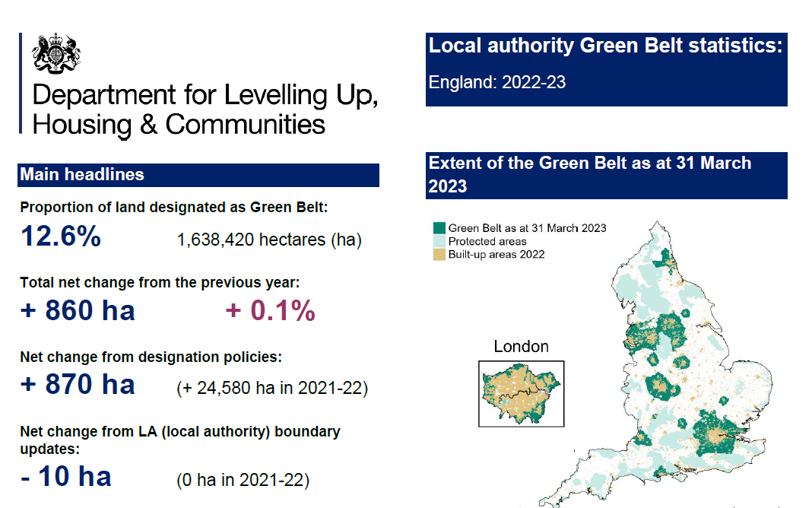Expand the Net change from LA boundary updates entry
812x508 pixels.
pos(181,439)
